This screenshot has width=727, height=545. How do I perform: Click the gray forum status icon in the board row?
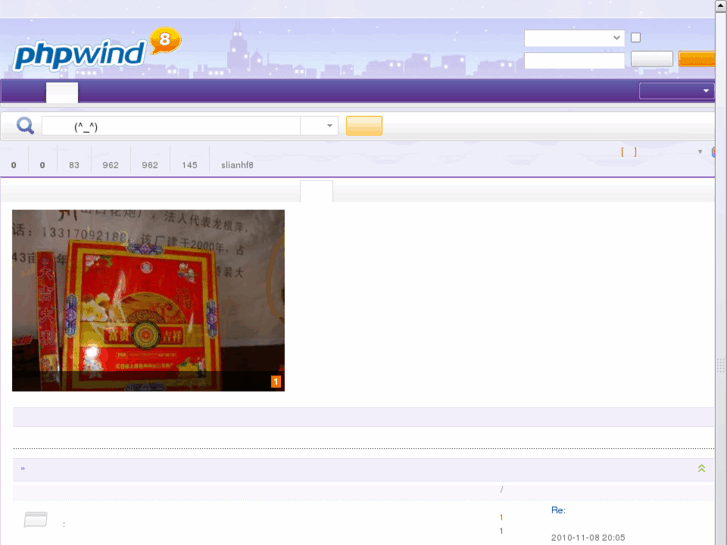[x=36, y=519]
